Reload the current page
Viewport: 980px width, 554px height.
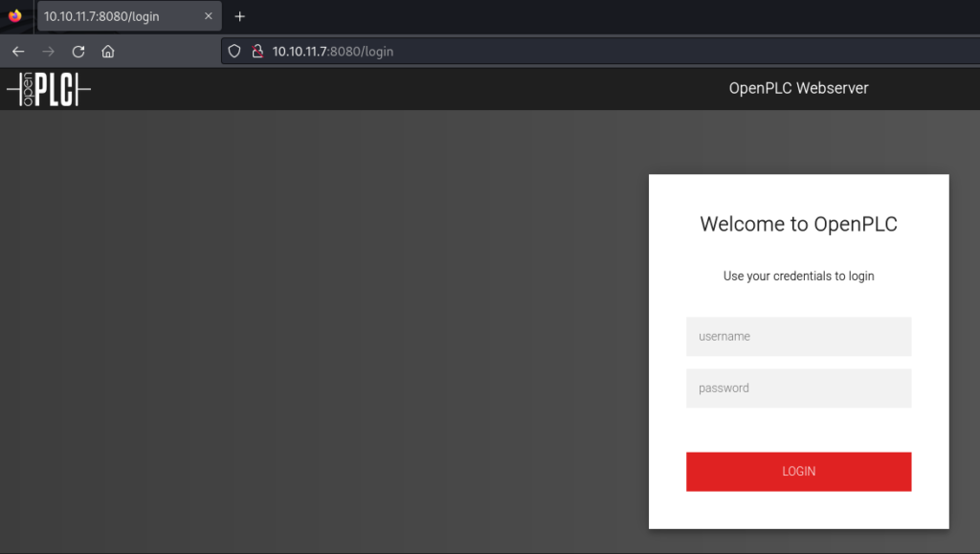(78, 52)
